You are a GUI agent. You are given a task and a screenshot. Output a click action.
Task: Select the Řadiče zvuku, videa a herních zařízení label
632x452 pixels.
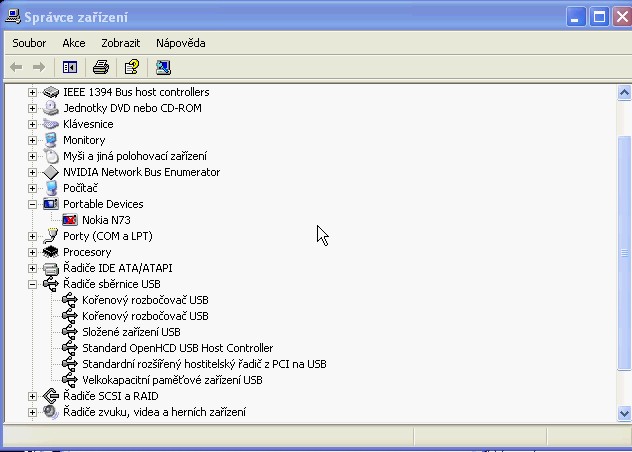click(x=154, y=412)
